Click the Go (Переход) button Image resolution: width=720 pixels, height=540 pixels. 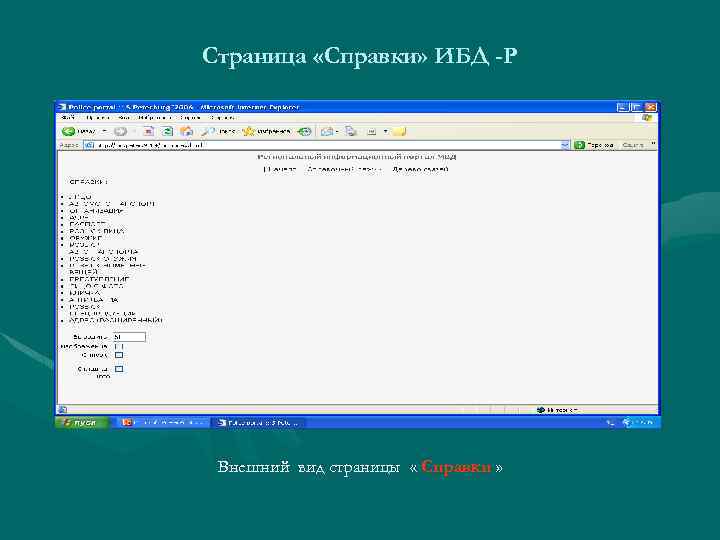(594, 145)
